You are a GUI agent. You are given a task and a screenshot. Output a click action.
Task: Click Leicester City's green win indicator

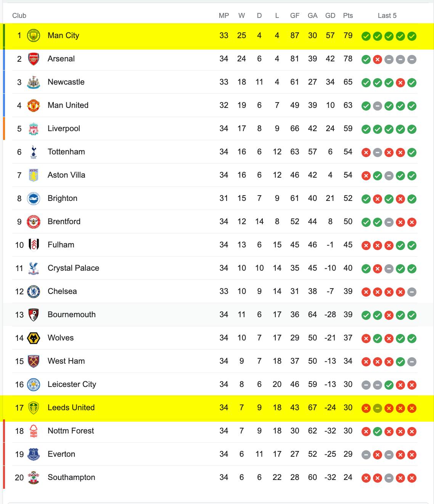(x=389, y=385)
